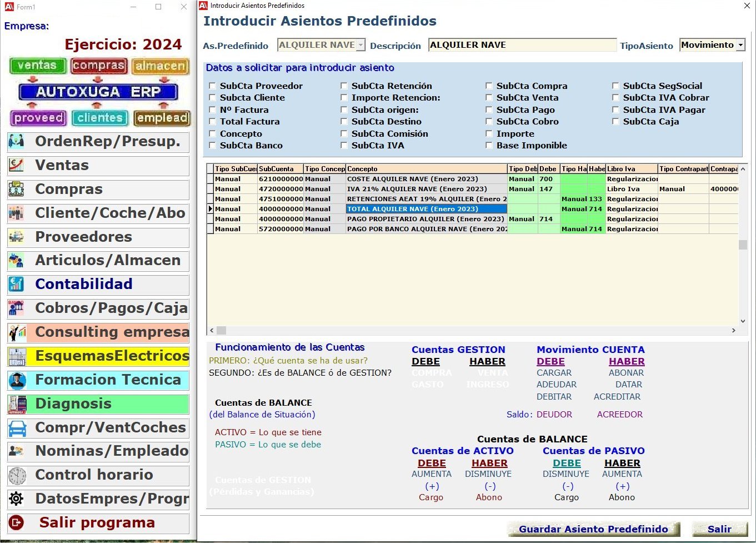Click the grid vertical scrollbar thumb
The image size is (756, 543).
tap(743, 245)
